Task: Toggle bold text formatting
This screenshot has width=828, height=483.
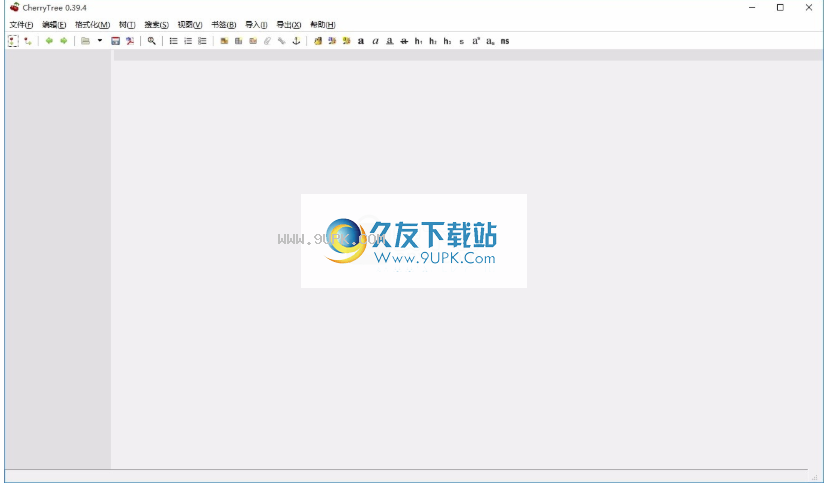Action: [361, 41]
